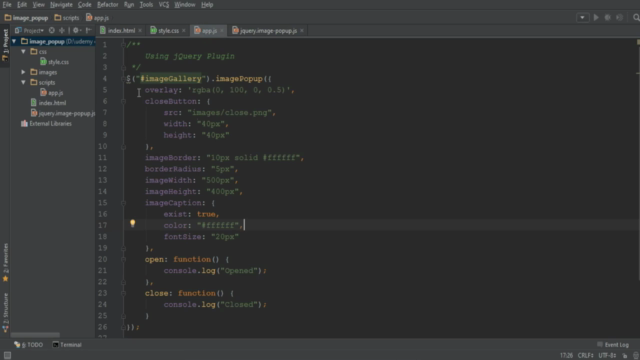Open the Window menu

click(x=184, y=4)
